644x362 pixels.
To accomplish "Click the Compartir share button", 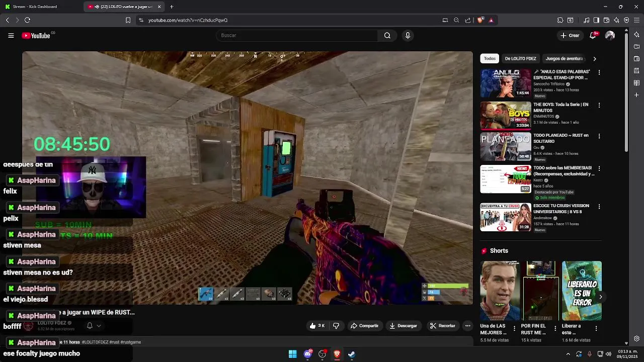I will pos(364,326).
